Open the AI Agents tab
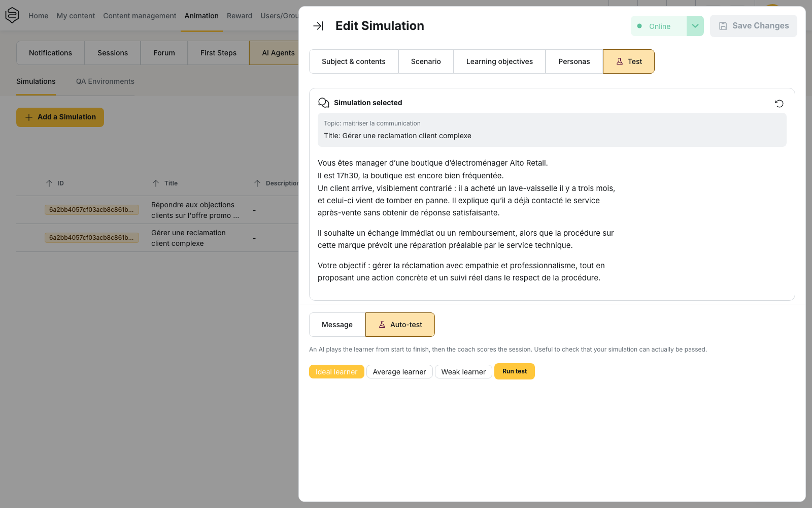The width and height of the screenshot is (812, 508). tap(274, 53)
